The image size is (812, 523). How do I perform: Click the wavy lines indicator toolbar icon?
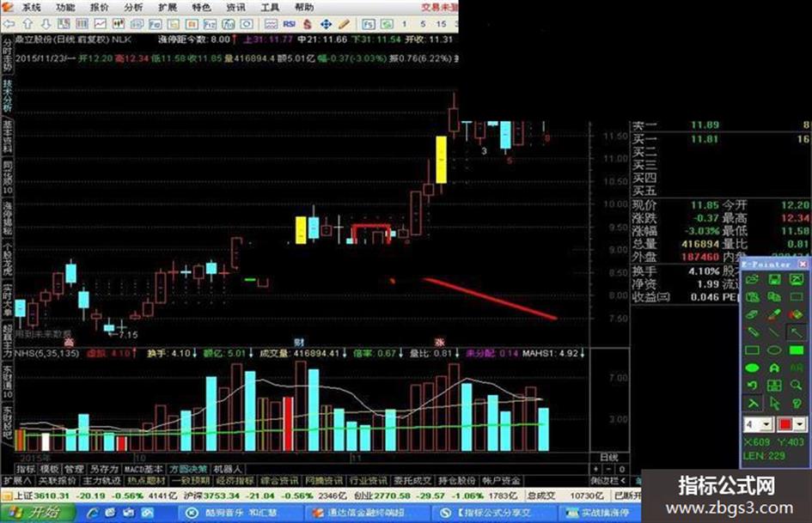271,24
